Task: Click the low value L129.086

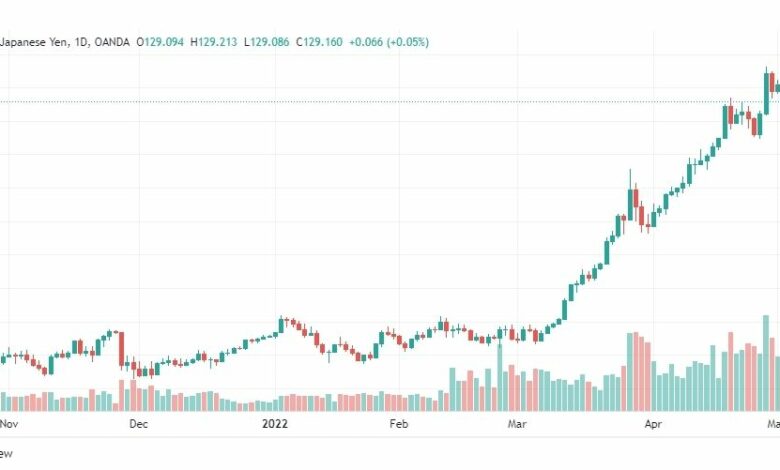Action: 267,42
